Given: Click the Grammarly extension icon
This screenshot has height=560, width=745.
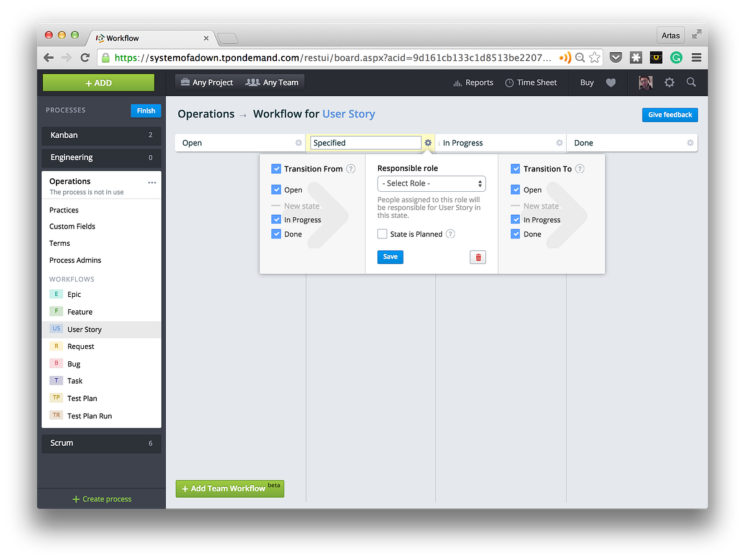Looking at the screenshot, I should [676, 57].
